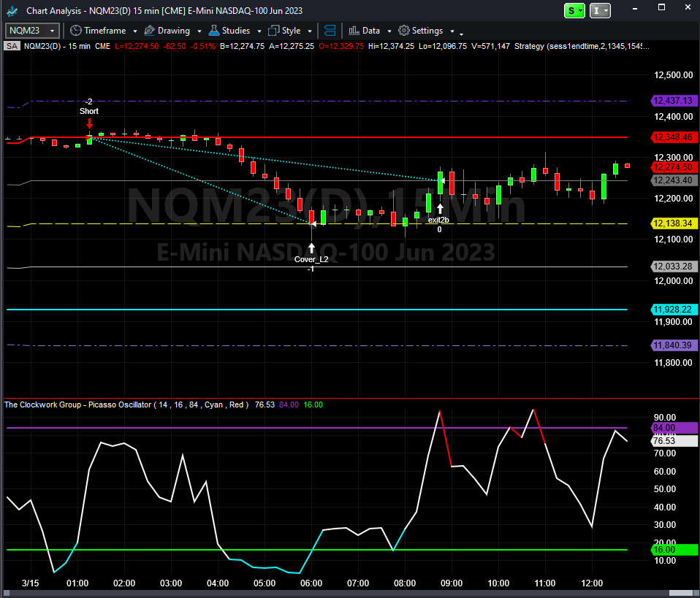Open the Data menu
This screenshot has height=598, width=700.
[x=370, y=31]
